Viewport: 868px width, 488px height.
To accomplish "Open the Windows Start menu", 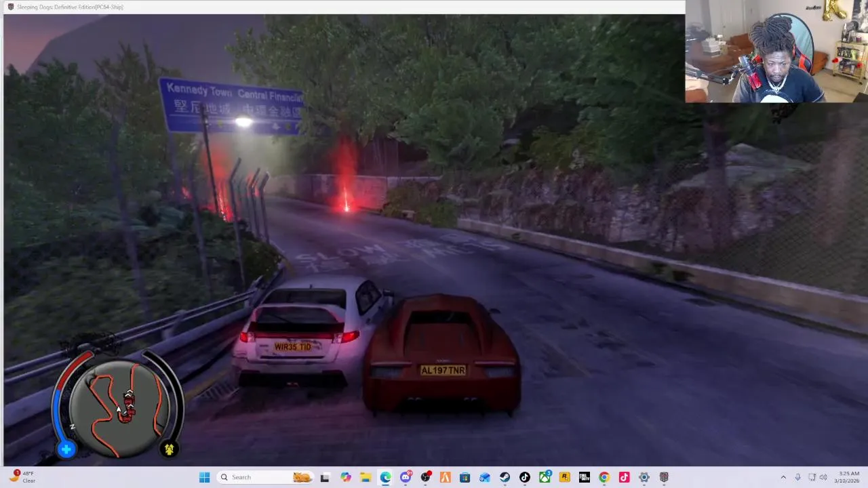I will tap(204, 477).
